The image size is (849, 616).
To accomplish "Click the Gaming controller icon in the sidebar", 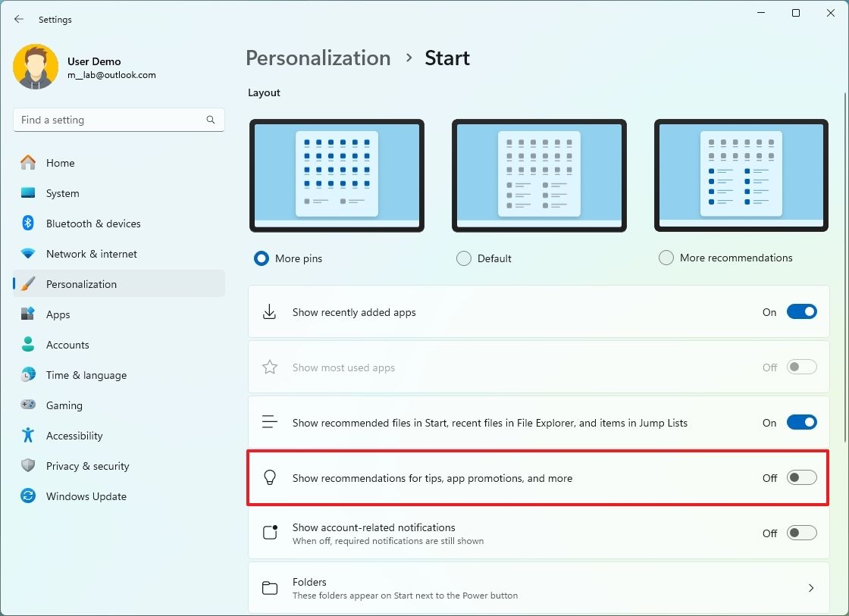I will click(29, 405).
